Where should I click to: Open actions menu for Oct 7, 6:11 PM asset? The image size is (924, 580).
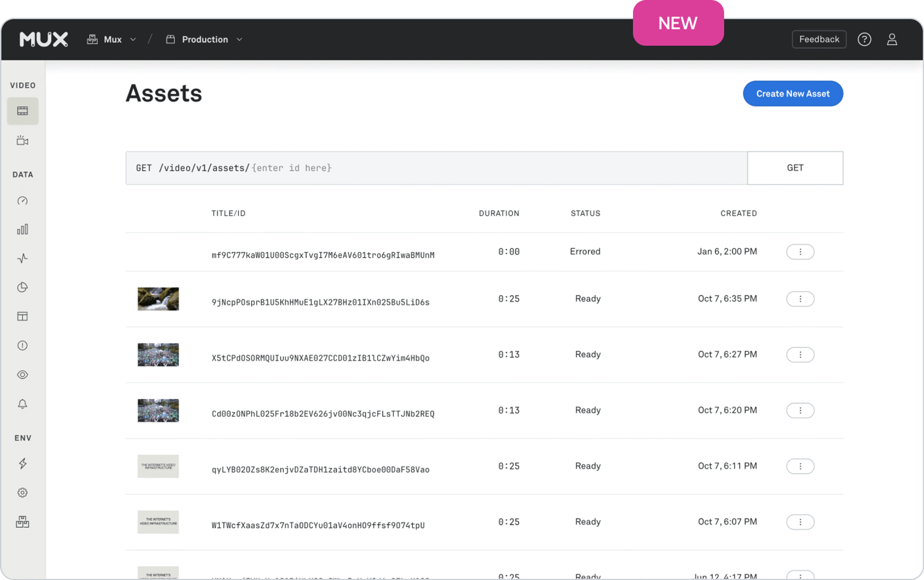(x=800, y=466)
